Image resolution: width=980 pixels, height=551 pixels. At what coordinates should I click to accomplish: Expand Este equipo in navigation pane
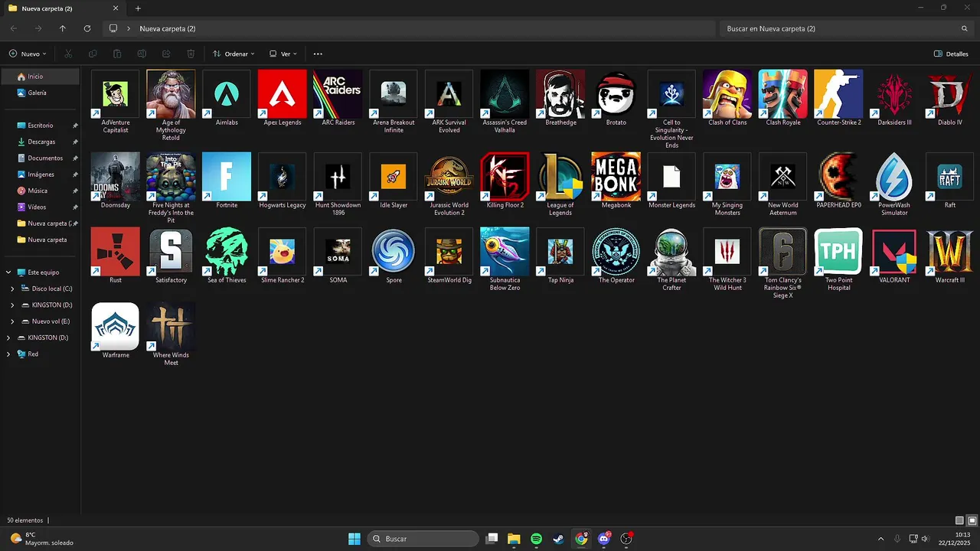point(8,272)
